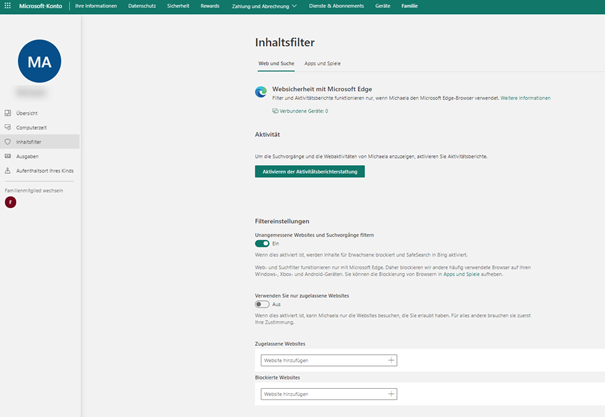This screenshot has height=417, width=605.
Task: Open Geräte in top navigation
Action: coord(382,6)
